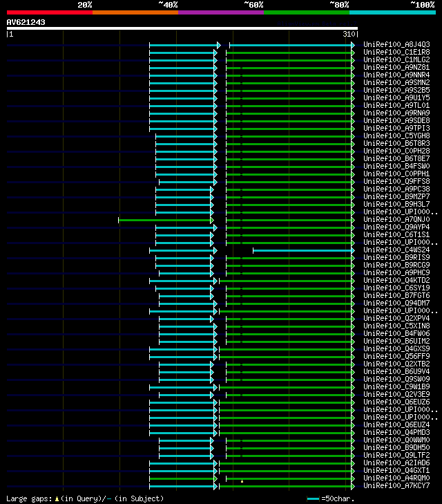Select the UniRef100_A9TL01 label
442x504 pixels.
coord(396,105)
